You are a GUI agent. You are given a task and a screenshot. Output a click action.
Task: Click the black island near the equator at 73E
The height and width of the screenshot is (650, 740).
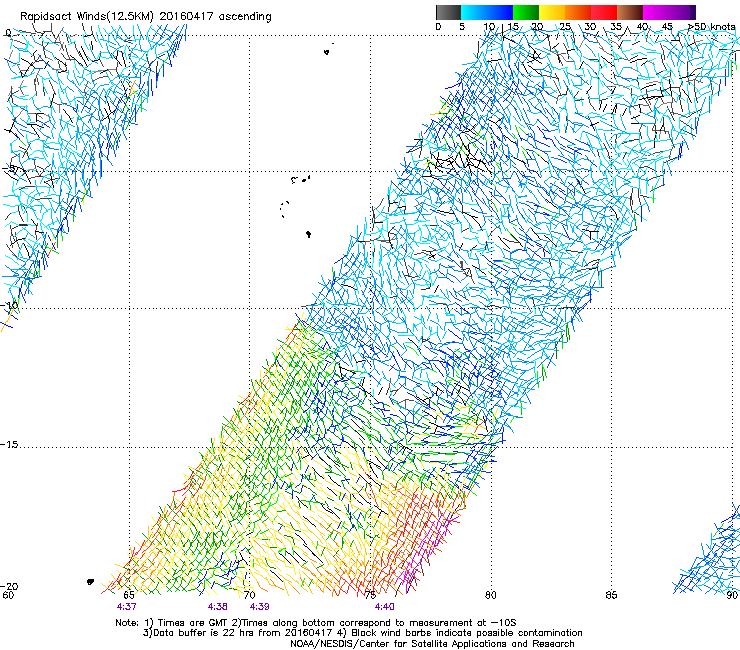[x=327, y=51]
